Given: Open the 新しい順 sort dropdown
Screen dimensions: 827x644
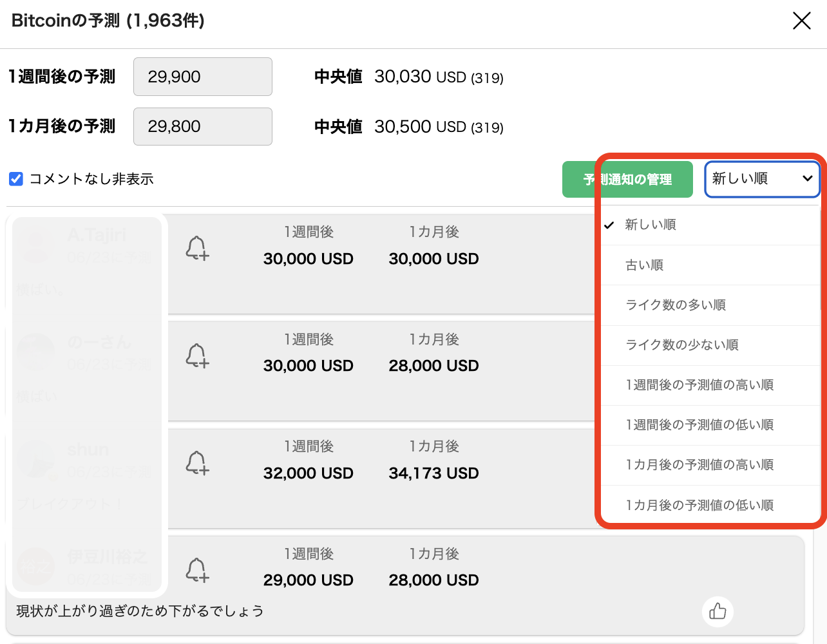Looking at the screenshot, I should point(763,179).
